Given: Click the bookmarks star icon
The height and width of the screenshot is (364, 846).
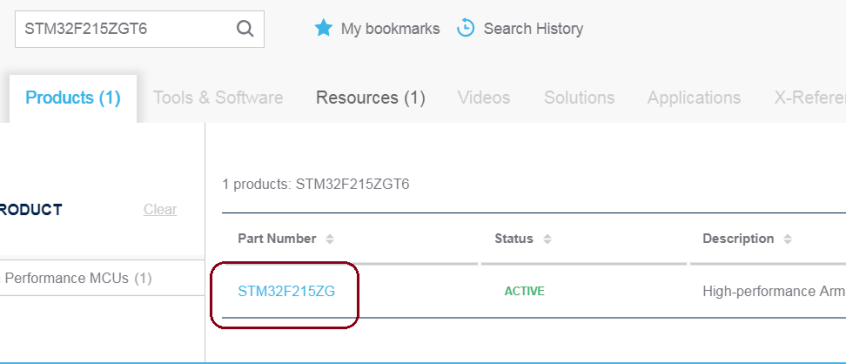Looking at the screenshot, I should 323,28.
